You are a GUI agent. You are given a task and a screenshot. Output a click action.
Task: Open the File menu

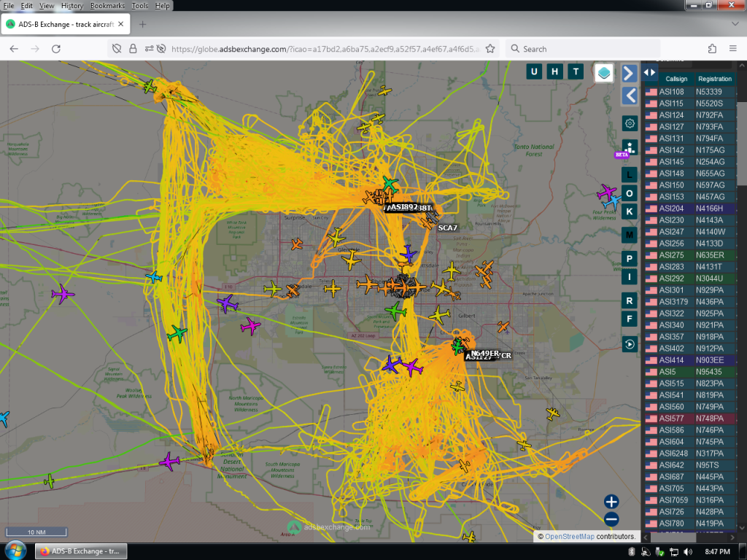[9, 6]
